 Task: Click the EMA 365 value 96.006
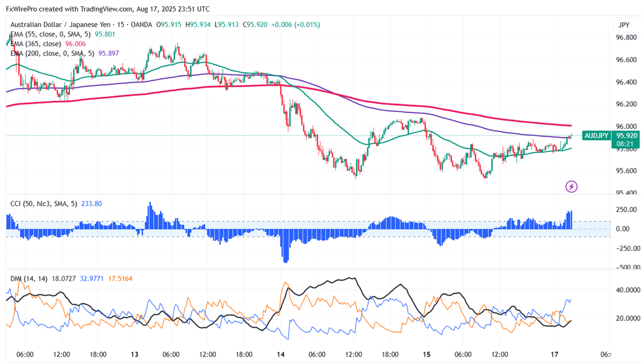[x=75, y=44]
